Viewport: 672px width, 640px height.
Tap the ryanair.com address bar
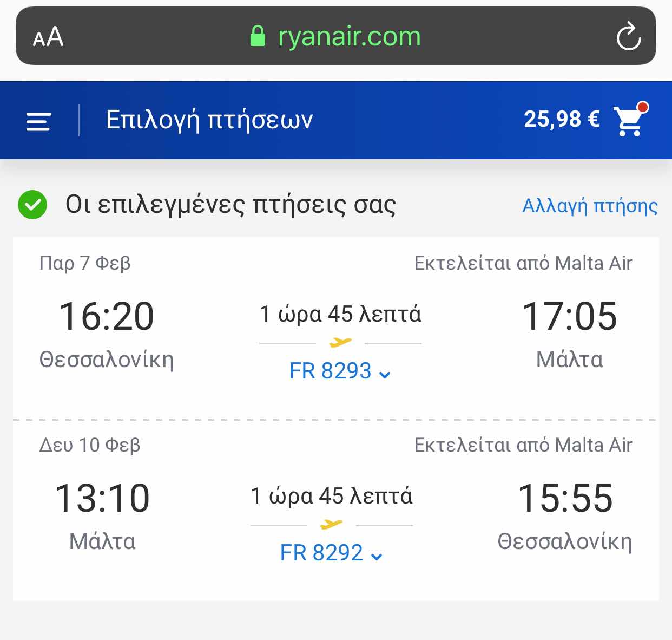[336, 36]
